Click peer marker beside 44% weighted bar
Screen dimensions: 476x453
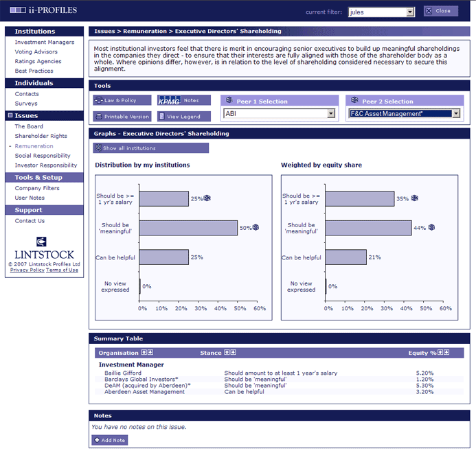431,227
